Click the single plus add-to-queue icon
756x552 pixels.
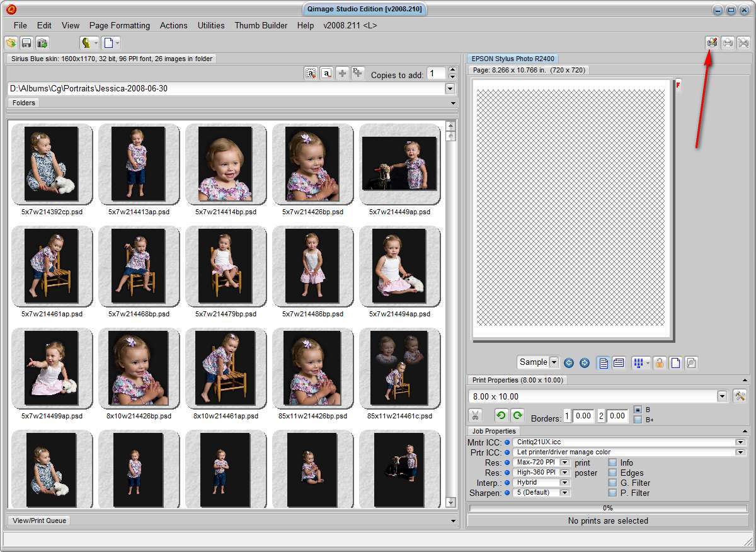click(342, 73)
